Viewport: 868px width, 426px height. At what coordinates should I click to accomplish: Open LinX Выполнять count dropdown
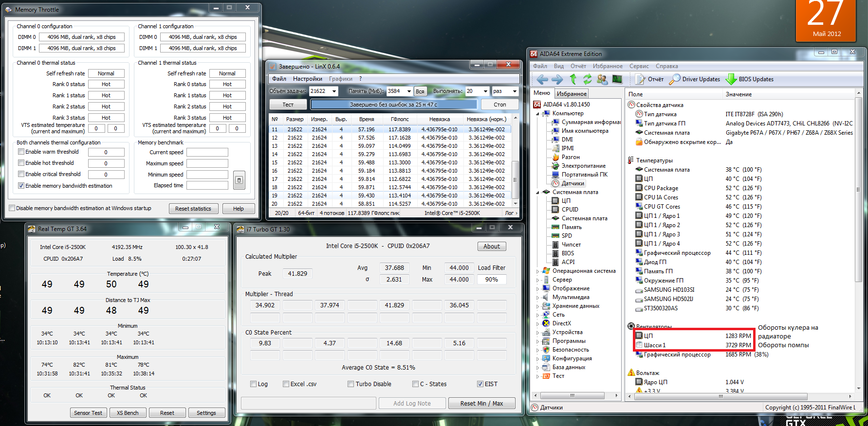pos(485,91)
